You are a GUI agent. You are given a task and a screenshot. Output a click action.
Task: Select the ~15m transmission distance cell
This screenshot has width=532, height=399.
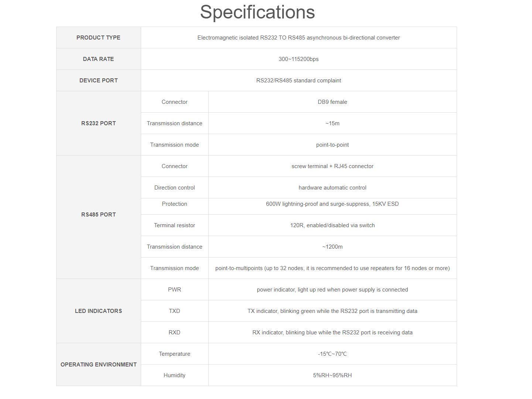click(332, 123)
